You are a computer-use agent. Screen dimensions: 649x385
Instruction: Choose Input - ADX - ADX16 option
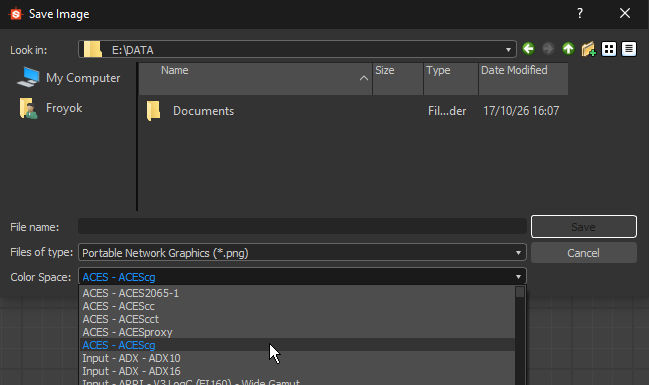click(297, 371)
